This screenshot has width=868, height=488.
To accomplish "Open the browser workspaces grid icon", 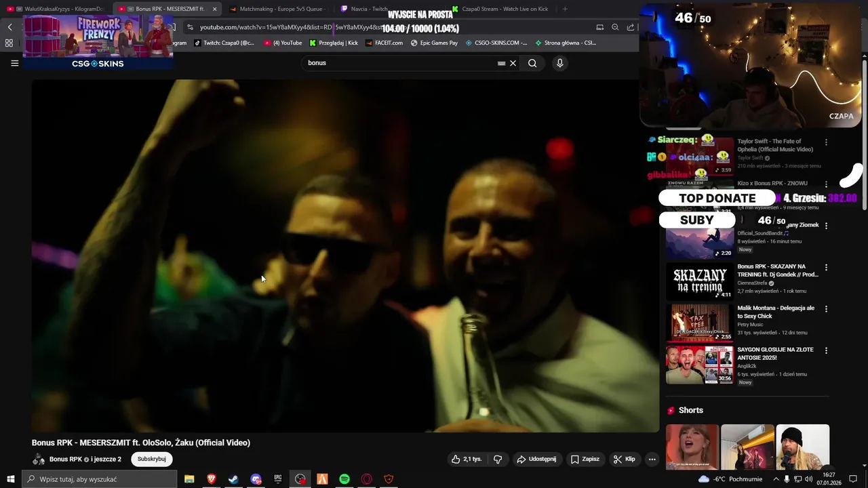I will [9, 43].
